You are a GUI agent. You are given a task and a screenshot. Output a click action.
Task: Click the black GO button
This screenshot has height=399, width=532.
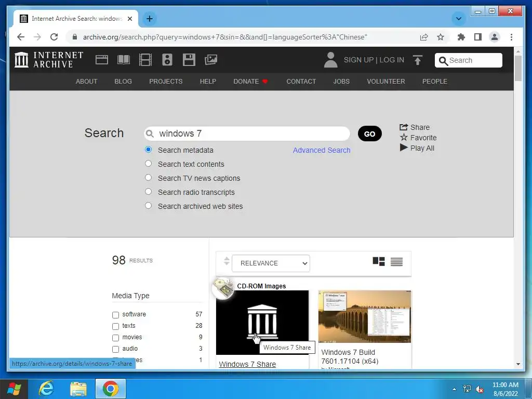[370, 134]
